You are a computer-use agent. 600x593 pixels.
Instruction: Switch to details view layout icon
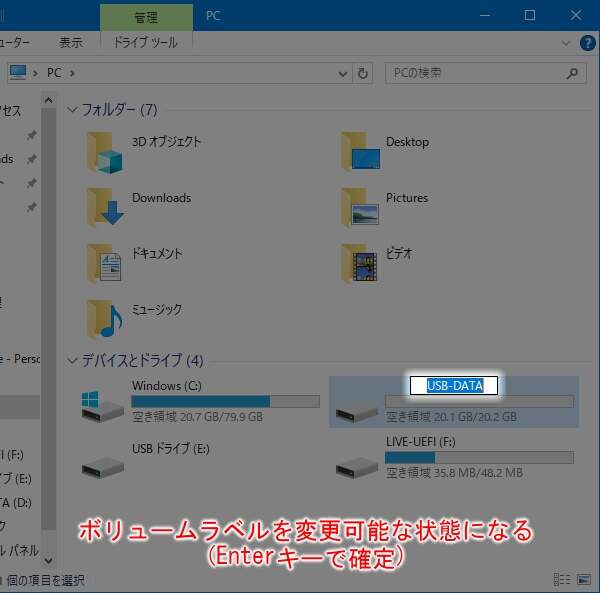coord(562,580)
